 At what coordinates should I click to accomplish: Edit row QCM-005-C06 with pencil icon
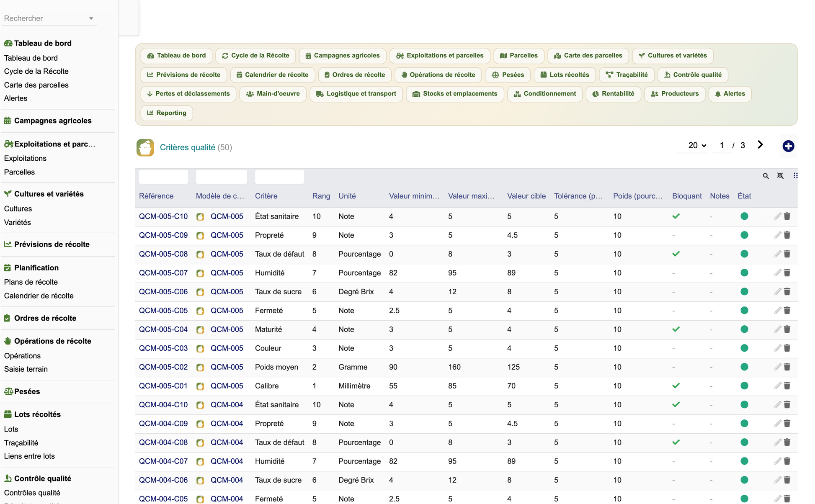click(777, 292)
